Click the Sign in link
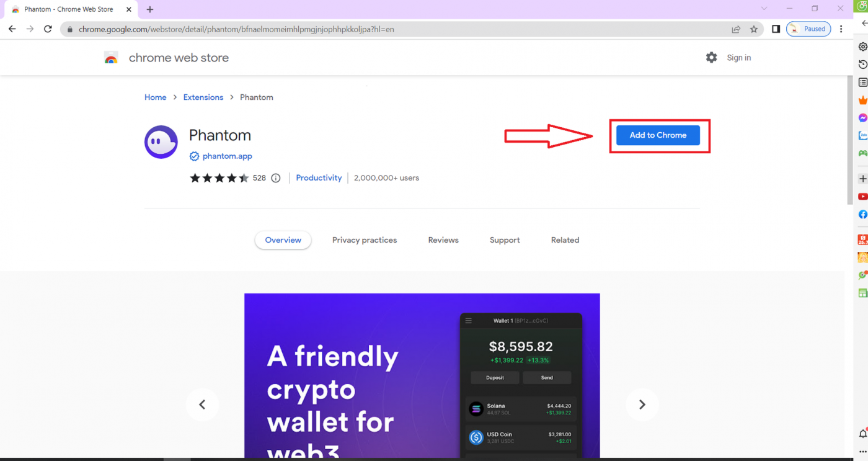868x461 pixels. pyautogui.click(x=738, y=58)
